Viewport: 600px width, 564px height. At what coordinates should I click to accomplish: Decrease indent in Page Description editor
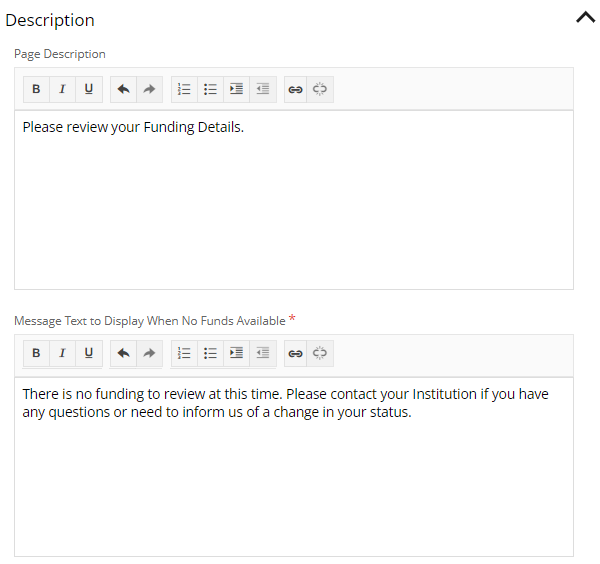point(262,89)
